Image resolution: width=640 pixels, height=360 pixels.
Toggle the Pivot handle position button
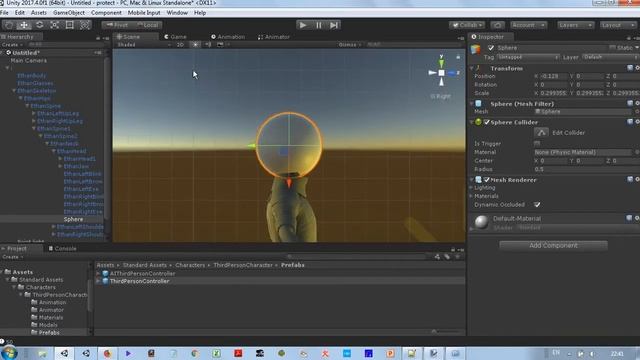[117, 25]
